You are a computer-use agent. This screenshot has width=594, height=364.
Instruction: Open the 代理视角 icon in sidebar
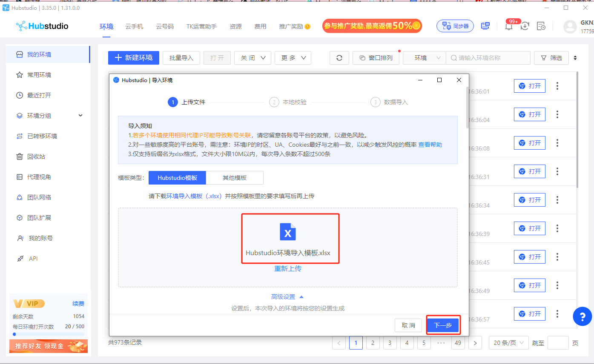[x=20, y=177]
